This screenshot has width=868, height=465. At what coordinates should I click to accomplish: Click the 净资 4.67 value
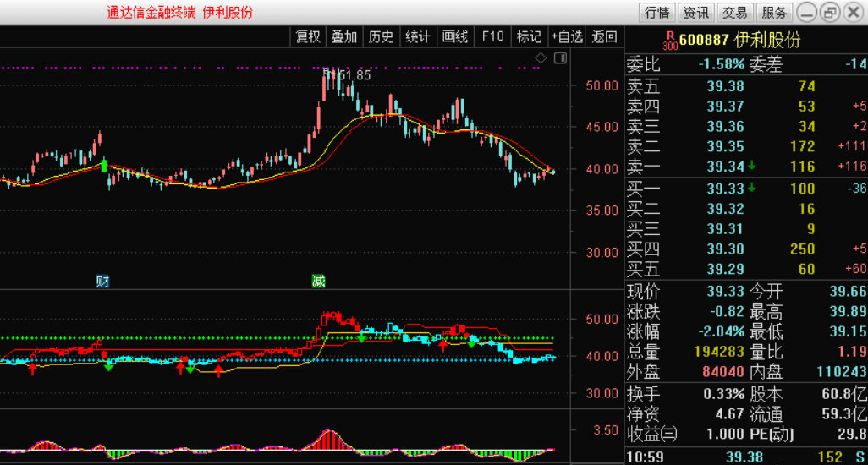point(728,414)
